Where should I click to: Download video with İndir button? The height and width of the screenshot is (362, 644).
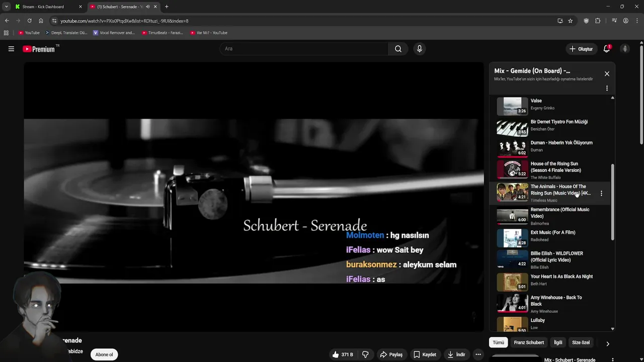[x=456, y=354]
